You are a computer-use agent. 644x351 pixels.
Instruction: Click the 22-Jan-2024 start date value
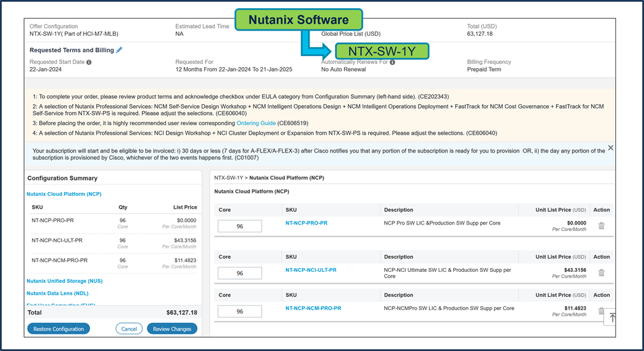coord(45,70)
